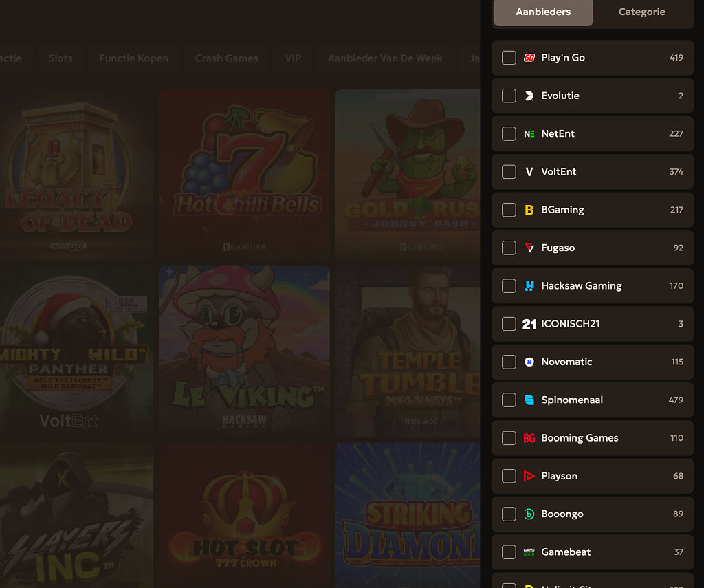Click the NetEnt count 227
704x588 pixels.
click(x=676, y=134)
